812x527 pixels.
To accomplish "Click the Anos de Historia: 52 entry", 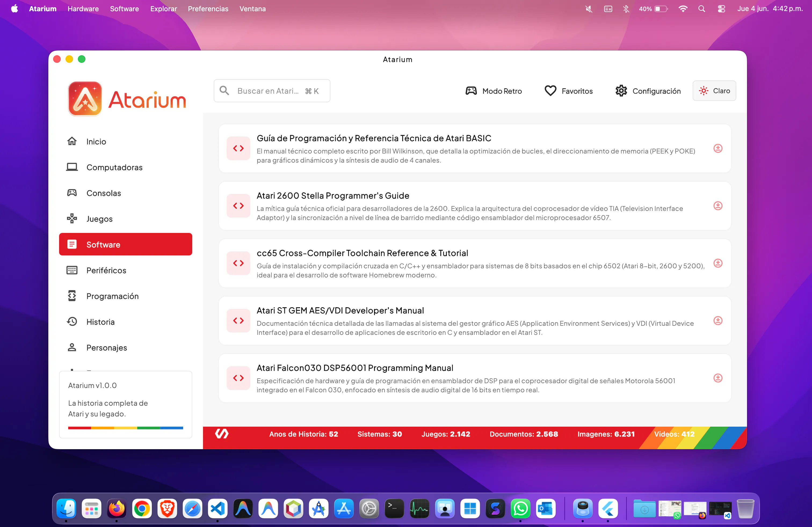I will (304, 434).
